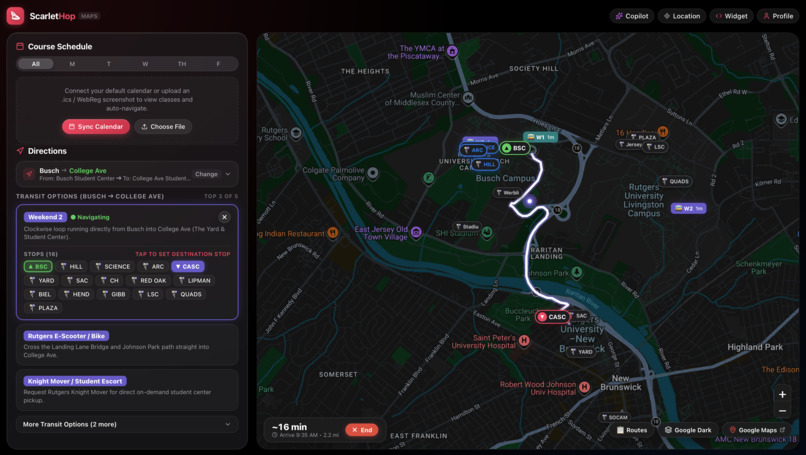Click the YARD stop marker on map
Viewport: 806px width, 455px height.
(x=581, y=352)
